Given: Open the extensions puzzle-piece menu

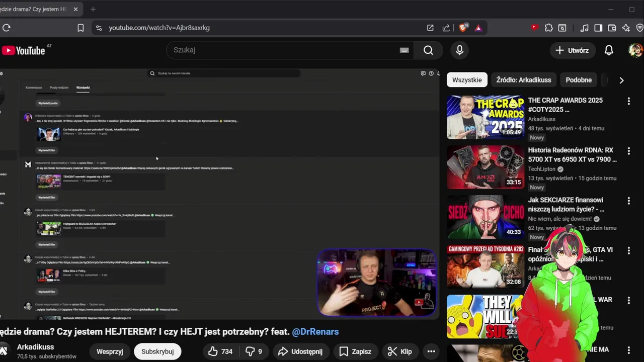Looking at the screenshot, I should pos(549,28).
